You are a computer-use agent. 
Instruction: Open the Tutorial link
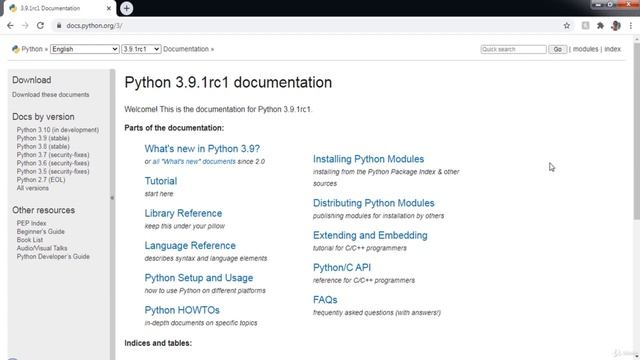click(x=161, y=181)
